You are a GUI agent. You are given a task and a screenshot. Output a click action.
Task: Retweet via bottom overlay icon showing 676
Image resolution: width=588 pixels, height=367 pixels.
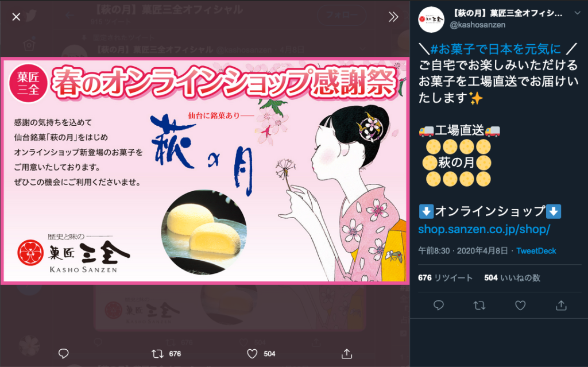point(166,353)
